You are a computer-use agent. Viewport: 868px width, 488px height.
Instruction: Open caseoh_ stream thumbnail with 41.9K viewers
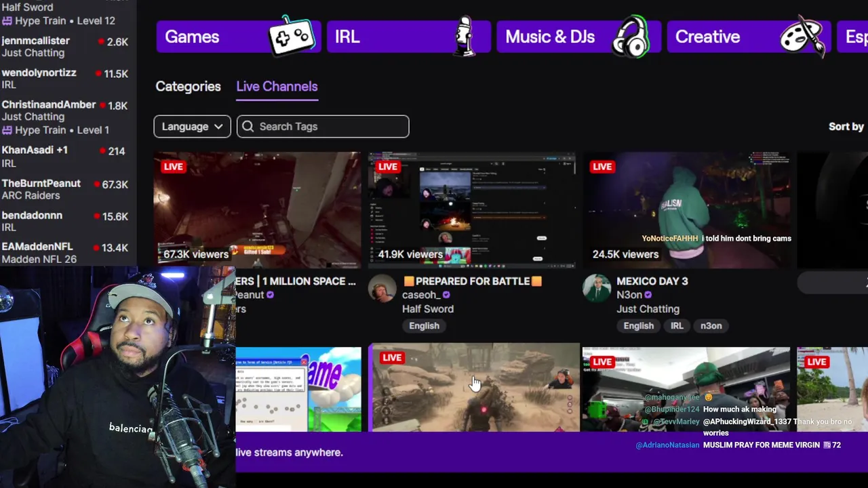(x=472, y=209)
